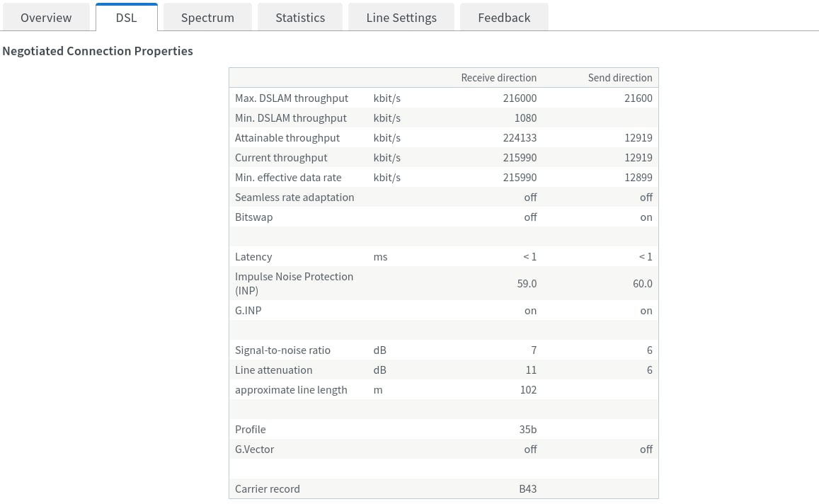Viewport: 819px width, 504px height.
Task: Open the Line Settings tab
Action: point(401,18)
